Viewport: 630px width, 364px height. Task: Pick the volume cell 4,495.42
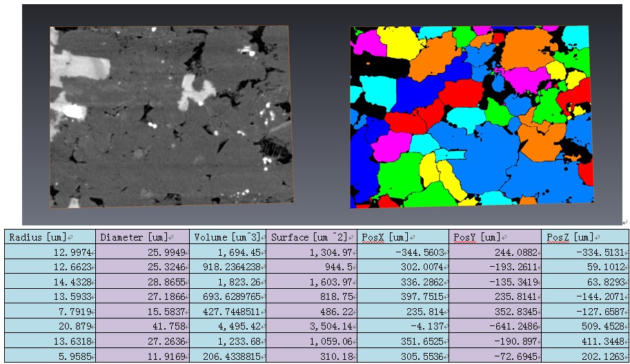pos(228,326)
